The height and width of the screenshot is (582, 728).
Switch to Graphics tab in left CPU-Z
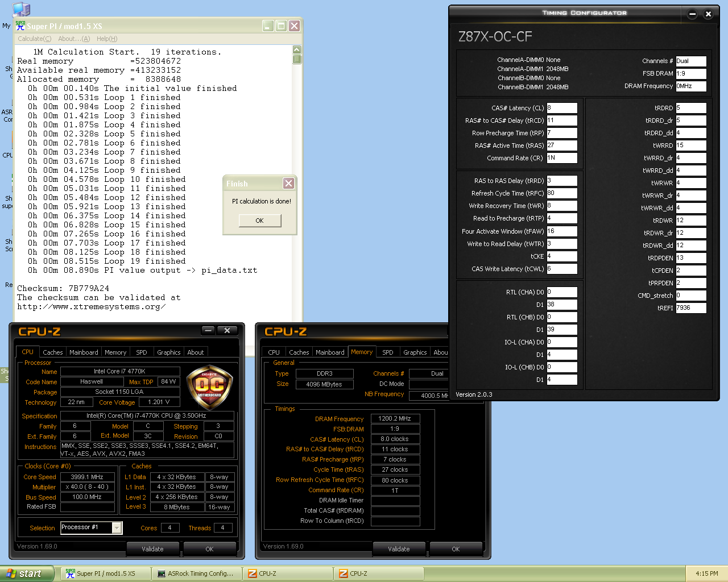tap(169, 352)
